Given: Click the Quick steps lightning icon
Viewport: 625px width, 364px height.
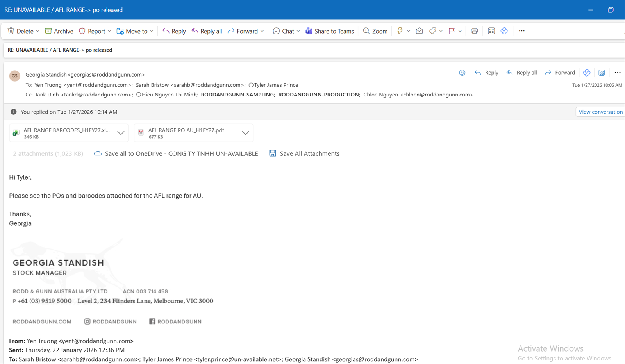Looking at the screenshot, I should pos(400,31).
